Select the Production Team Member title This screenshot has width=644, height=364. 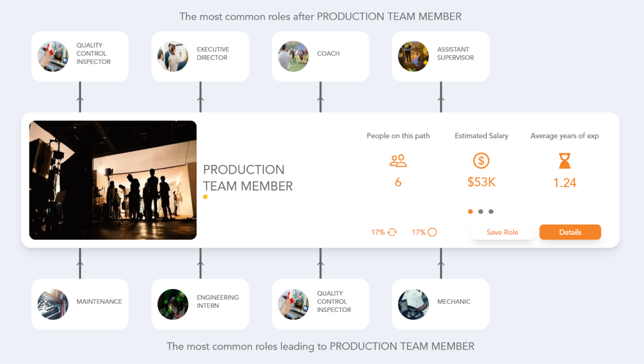click(248, 177)
